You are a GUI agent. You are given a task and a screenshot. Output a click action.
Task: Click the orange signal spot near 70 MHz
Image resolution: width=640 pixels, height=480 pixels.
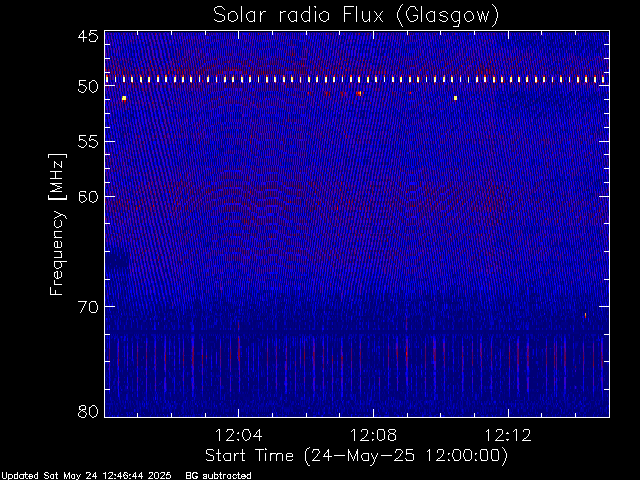[585, 316]
